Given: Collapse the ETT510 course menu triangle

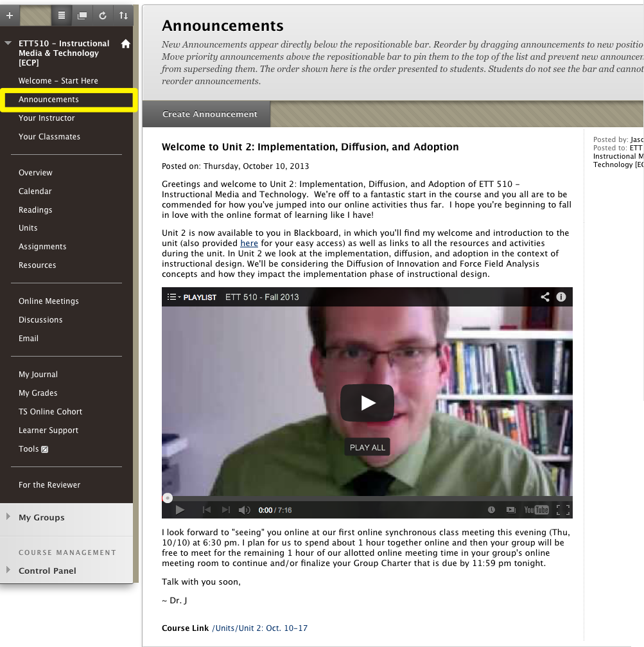Looking at the screenshot, I should [x=8, y=43].
